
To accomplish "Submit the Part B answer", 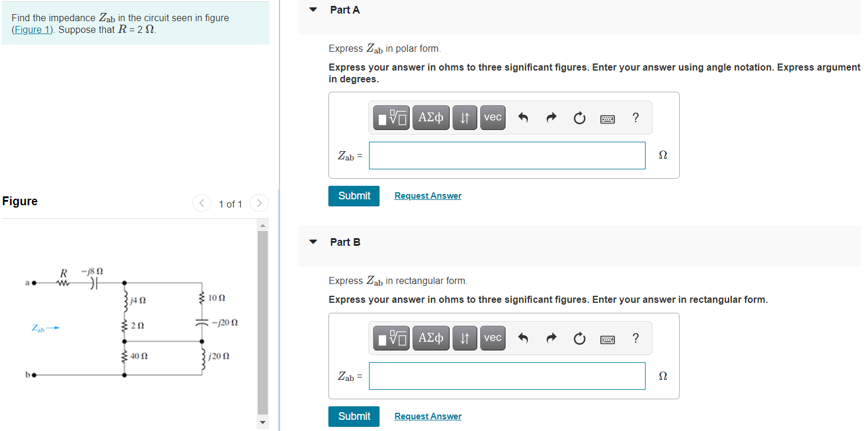I will (x=354, y=416).
